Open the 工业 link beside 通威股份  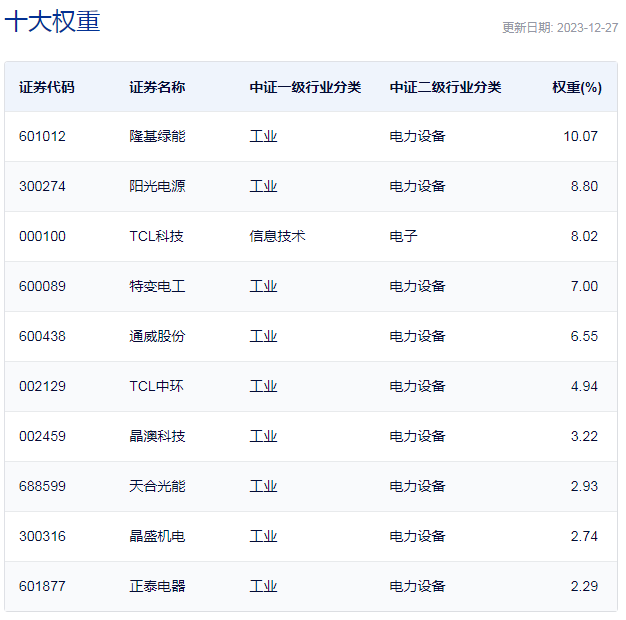(263, 336)
